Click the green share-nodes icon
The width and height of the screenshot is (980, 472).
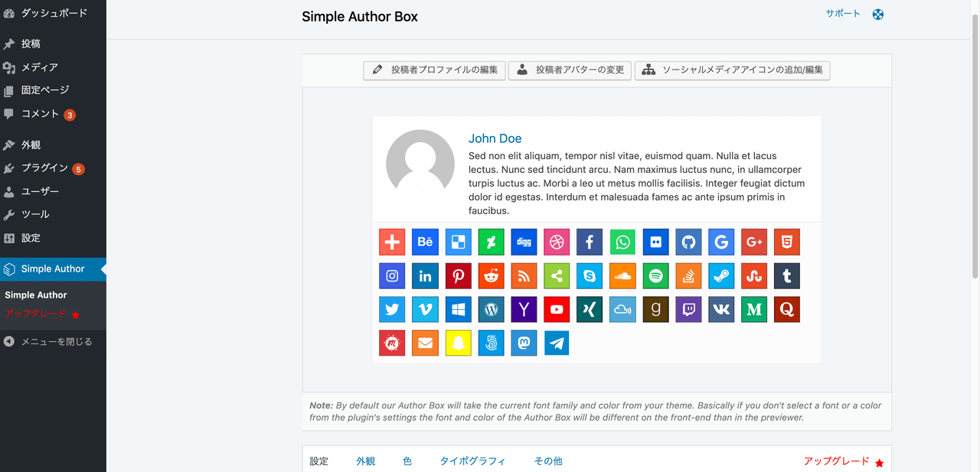pos(557,276)
